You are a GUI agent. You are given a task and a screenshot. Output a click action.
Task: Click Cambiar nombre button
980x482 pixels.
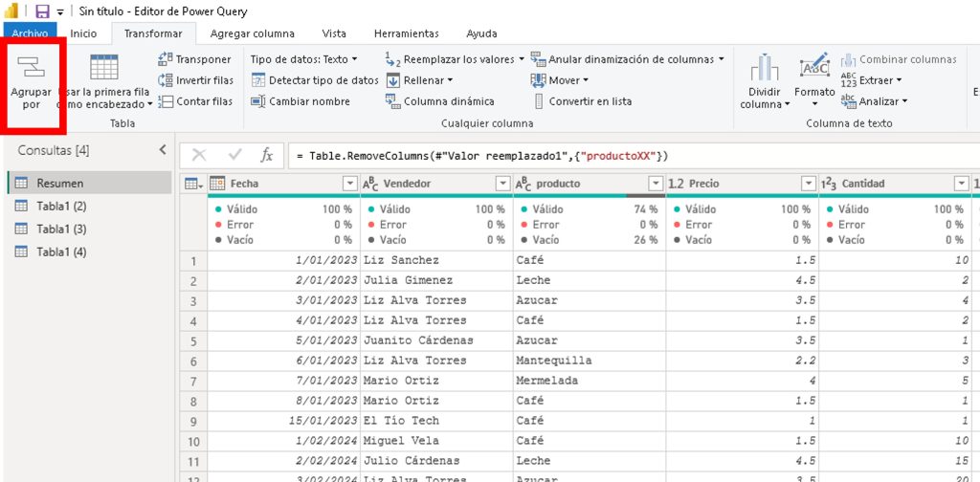[x=301, y=101]
